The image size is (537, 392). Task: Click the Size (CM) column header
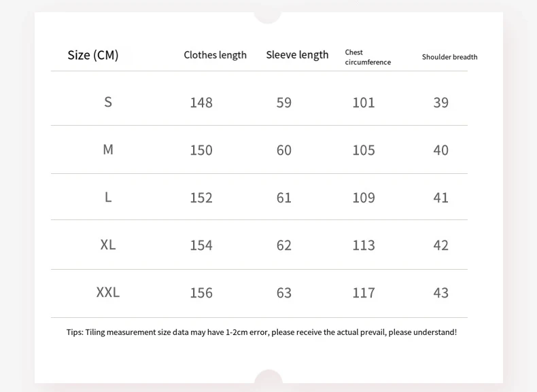(93, 55)
